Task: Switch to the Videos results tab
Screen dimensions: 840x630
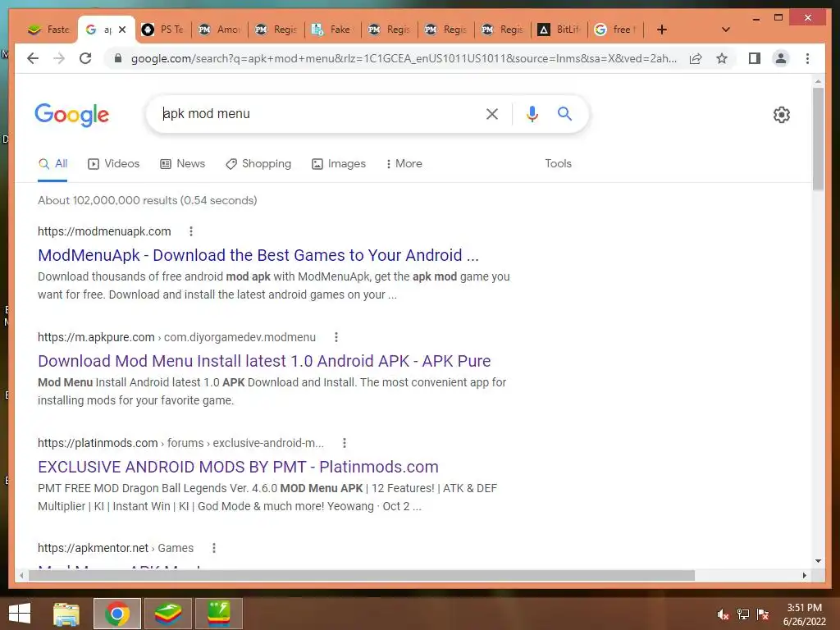Action: pyautogui.click(x=113, y=163)
